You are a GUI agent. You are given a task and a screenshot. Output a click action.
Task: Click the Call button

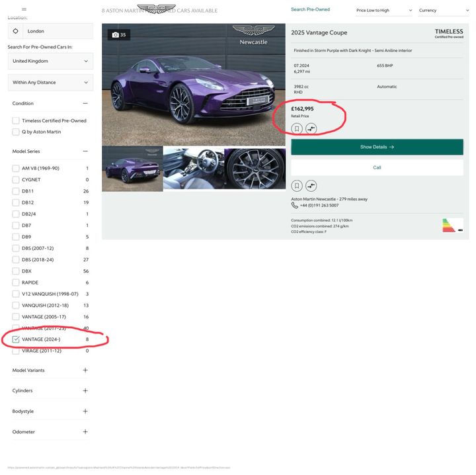377,167
